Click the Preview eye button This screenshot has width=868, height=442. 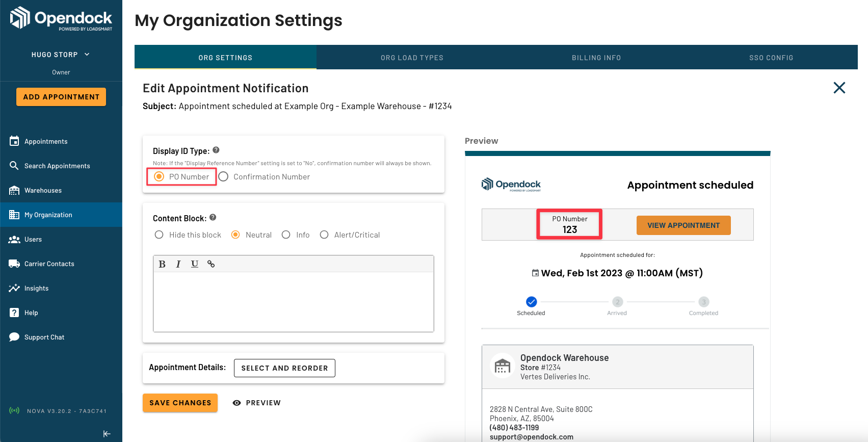[257, 403]
